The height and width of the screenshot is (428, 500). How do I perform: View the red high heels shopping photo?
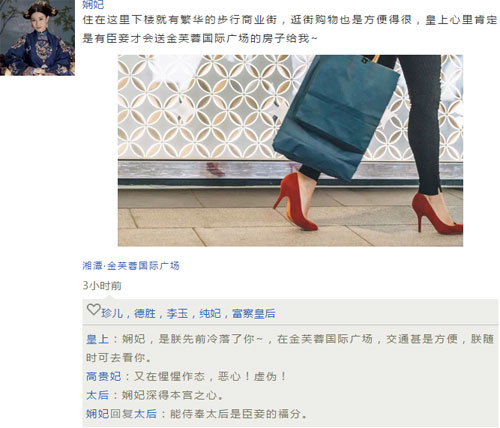coord(290,150)
